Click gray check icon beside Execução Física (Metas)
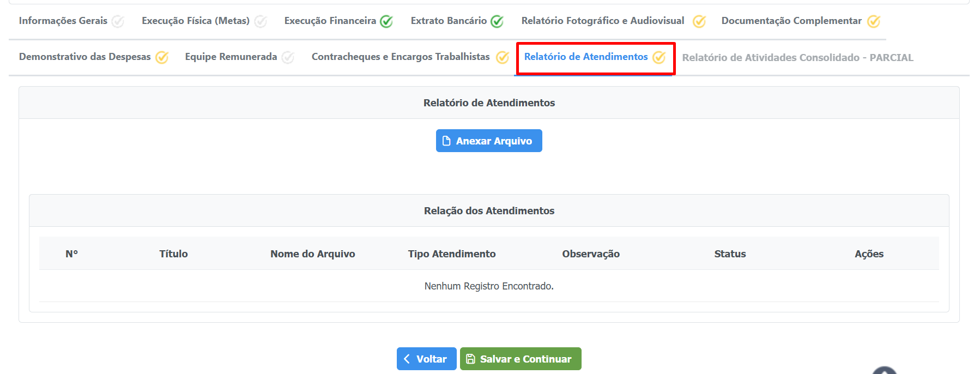980x374 pixels. tap(261, 21)
